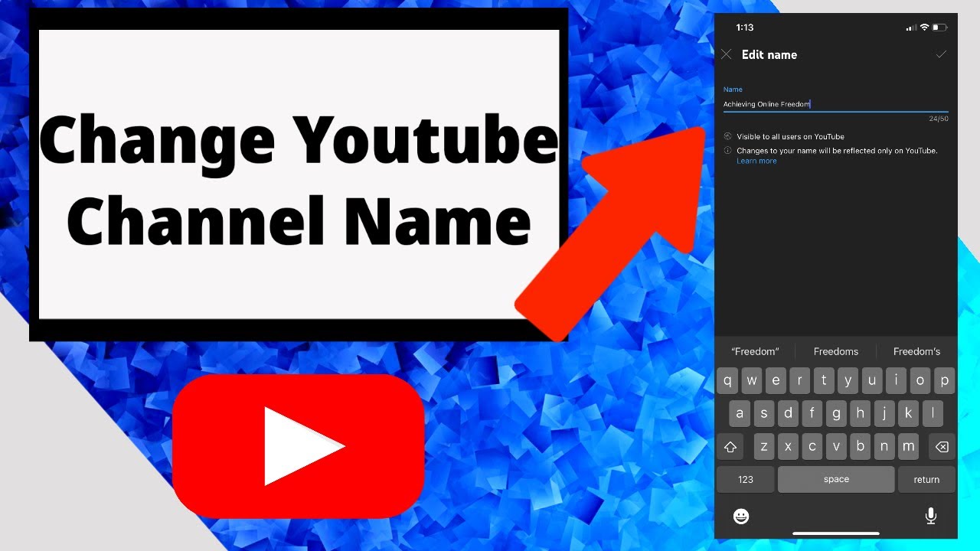Image resolution: width=980 pixels, height=551 pixels.
Task: Tap the m key on keyboard
Action: point(908,446)
